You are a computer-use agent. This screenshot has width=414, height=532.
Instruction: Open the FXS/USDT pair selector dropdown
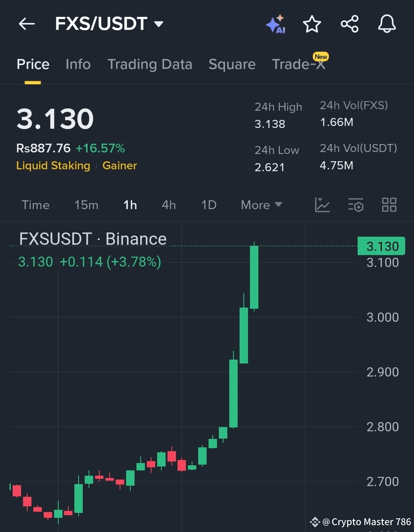[x=109, y=24]
